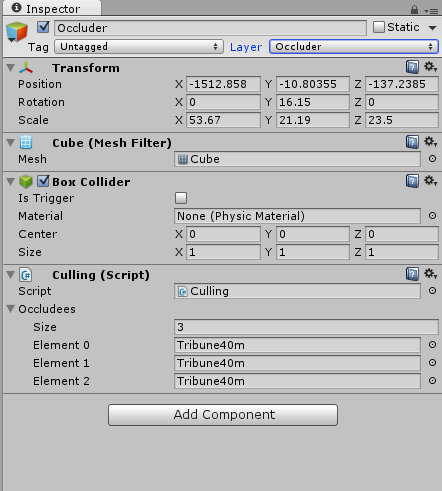442x491 pixels.
Task: Click the object name field Occluder
Action: pos(210,28)
